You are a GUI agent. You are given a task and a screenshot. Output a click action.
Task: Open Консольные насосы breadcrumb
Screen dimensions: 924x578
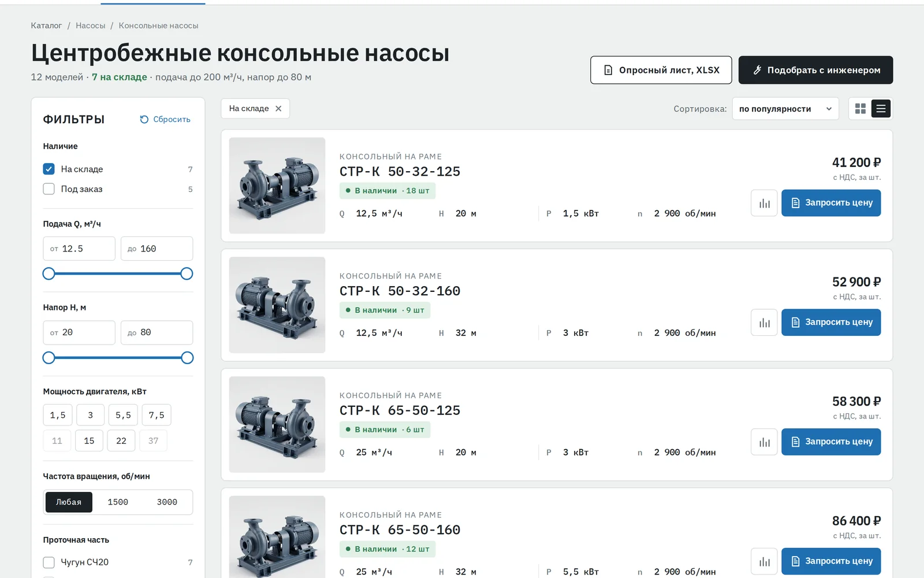click(x=158, y=25)
